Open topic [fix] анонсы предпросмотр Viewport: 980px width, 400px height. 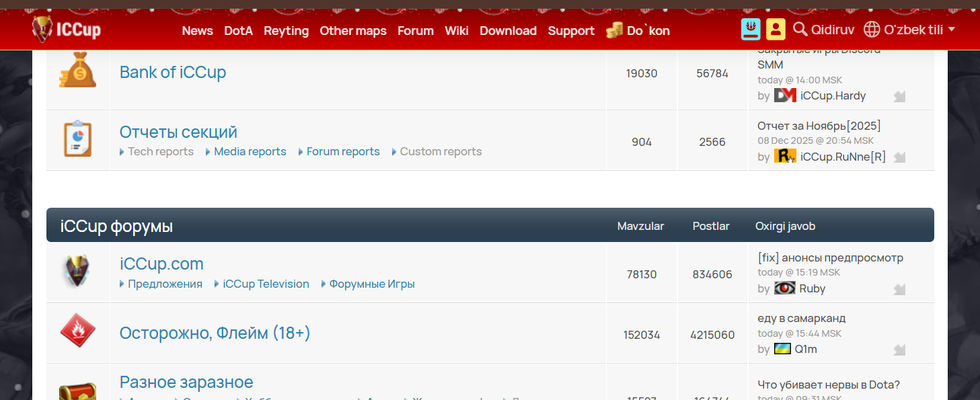[x=830, y=257]
